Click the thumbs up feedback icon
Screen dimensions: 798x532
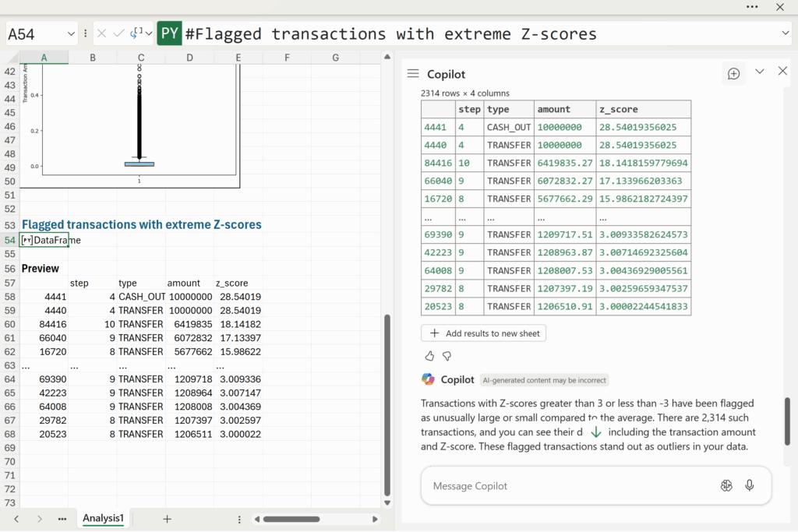pos(429,356)
